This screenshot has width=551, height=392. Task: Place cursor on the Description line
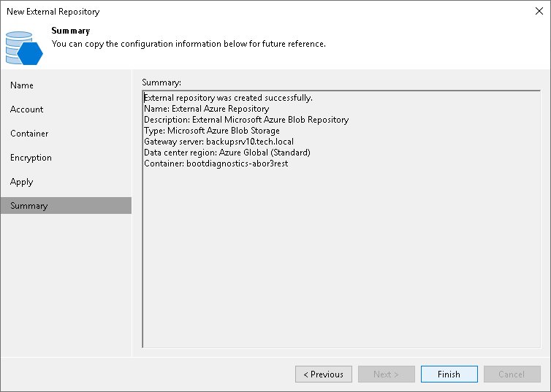[246, 120]
